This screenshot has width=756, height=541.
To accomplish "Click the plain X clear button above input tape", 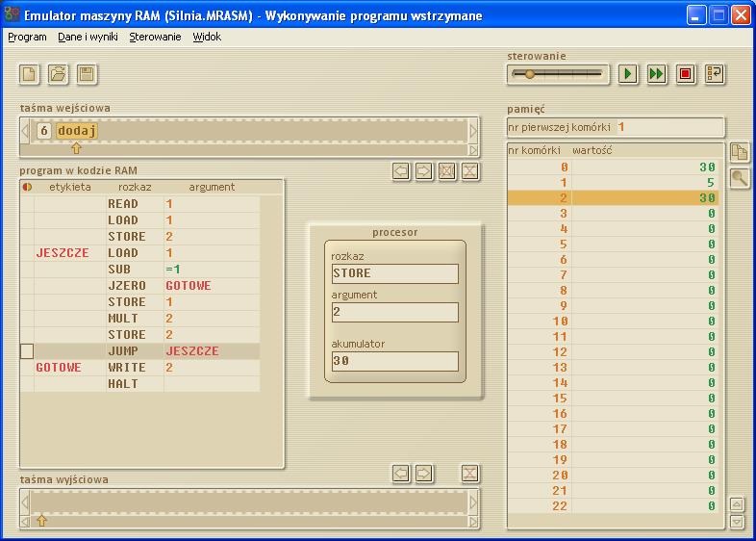I will pyautogui.click(x=470, y=170).
